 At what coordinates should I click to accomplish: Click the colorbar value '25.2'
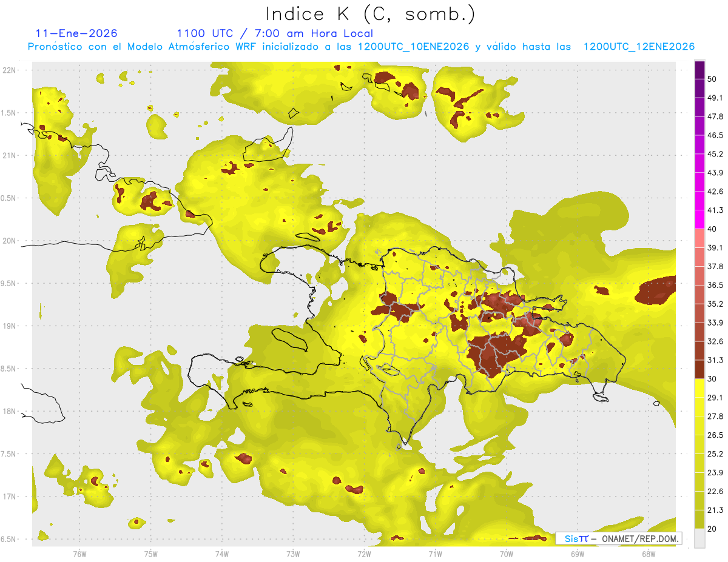716,454
